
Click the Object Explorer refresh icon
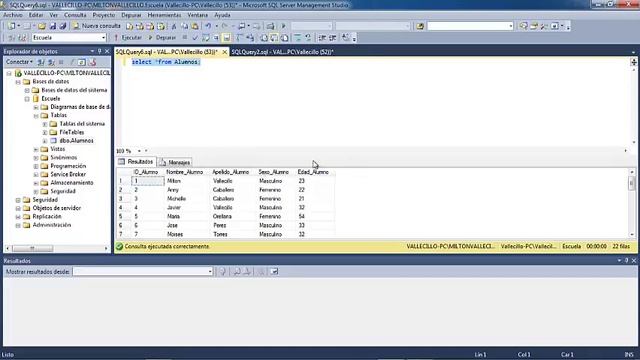point(82,62)
